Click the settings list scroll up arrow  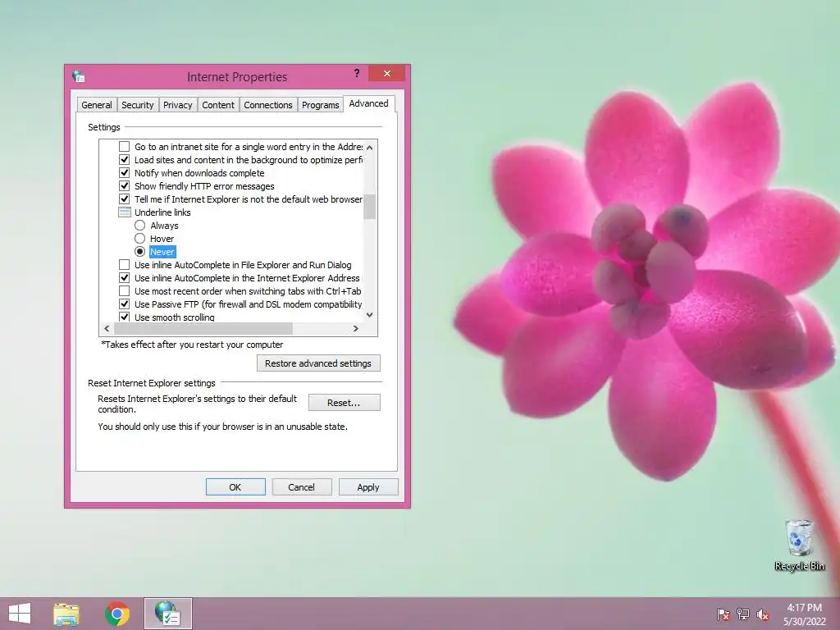(x=370, y=147)
